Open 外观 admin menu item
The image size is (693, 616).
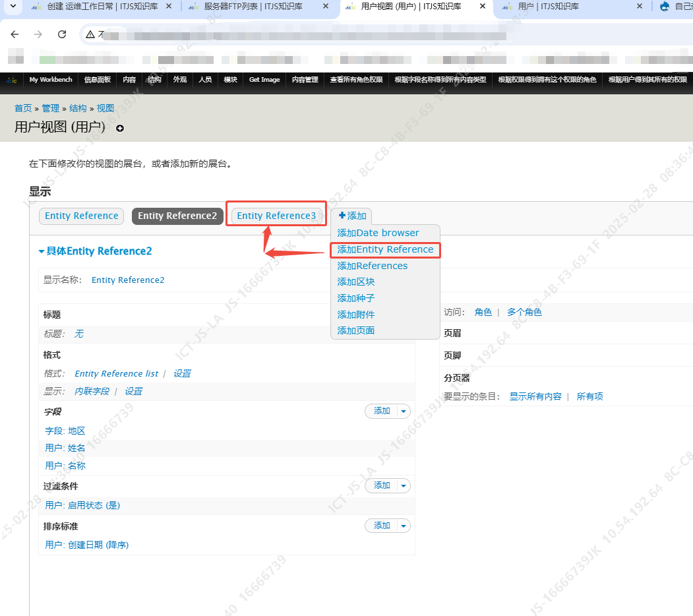click(180, 80)
